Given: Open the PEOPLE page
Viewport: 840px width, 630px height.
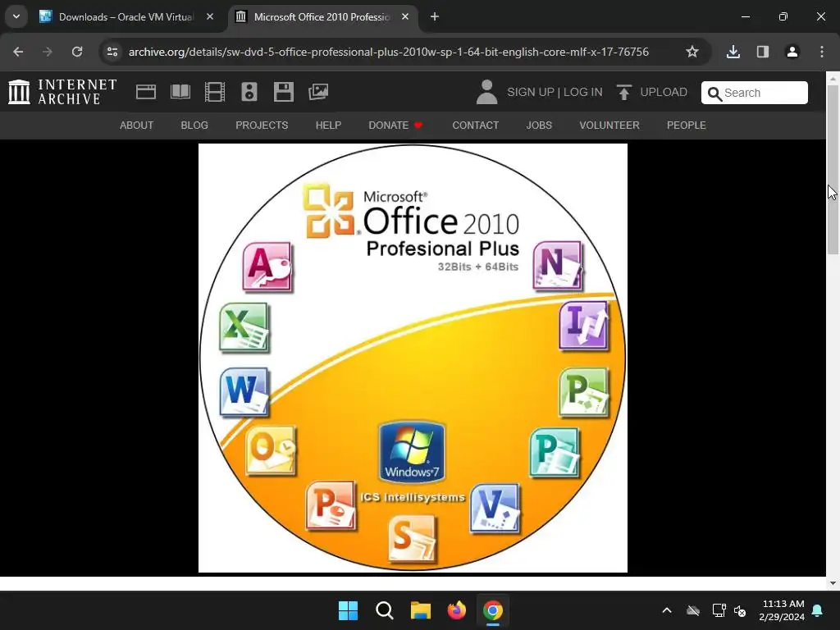Looking at the screenshot, I should coord(687,126).
